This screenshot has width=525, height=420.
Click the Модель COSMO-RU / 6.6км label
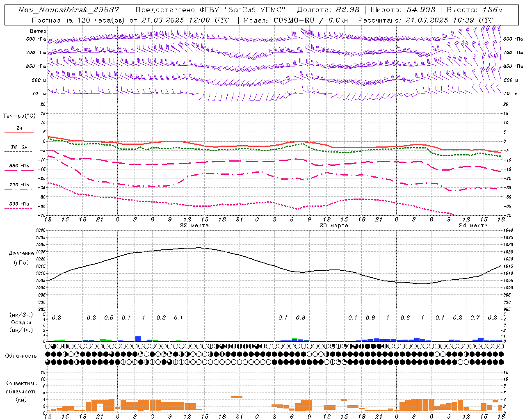[x=296, y=20]
